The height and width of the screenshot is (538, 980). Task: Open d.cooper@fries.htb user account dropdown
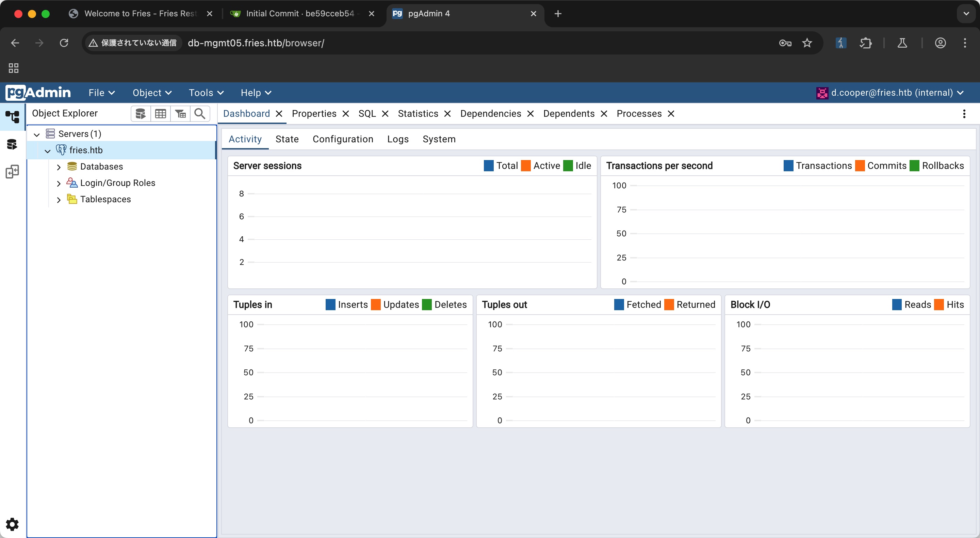point(890,93)
